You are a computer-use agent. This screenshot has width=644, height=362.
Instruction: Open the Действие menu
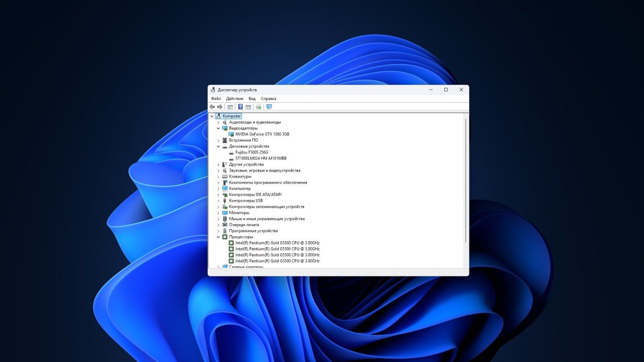pos(235,99)
